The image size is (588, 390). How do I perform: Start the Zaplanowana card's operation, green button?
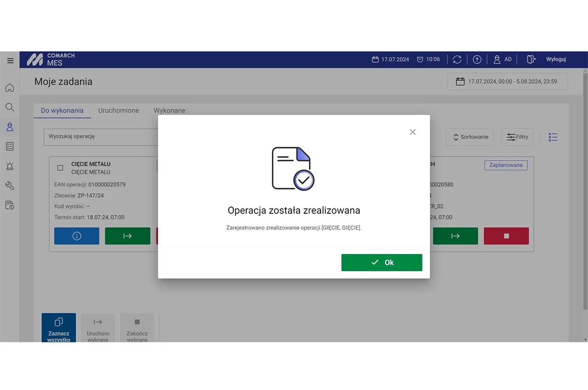(455, 236)
